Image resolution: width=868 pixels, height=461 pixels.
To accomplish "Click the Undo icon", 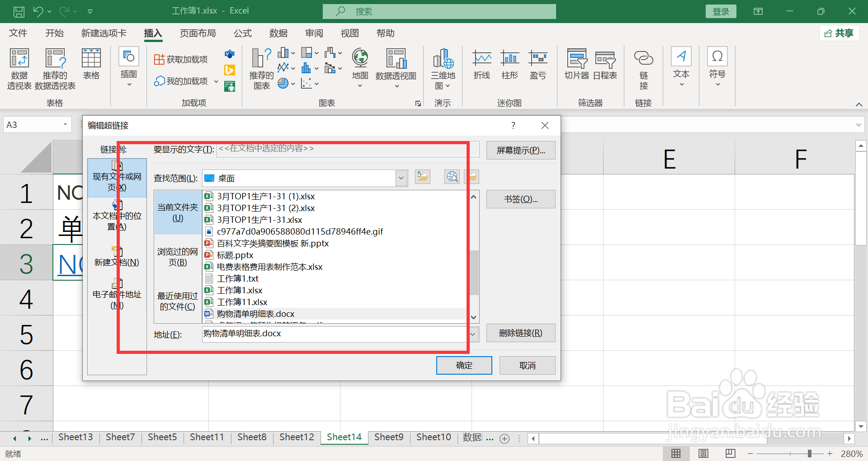I will 38,11.
